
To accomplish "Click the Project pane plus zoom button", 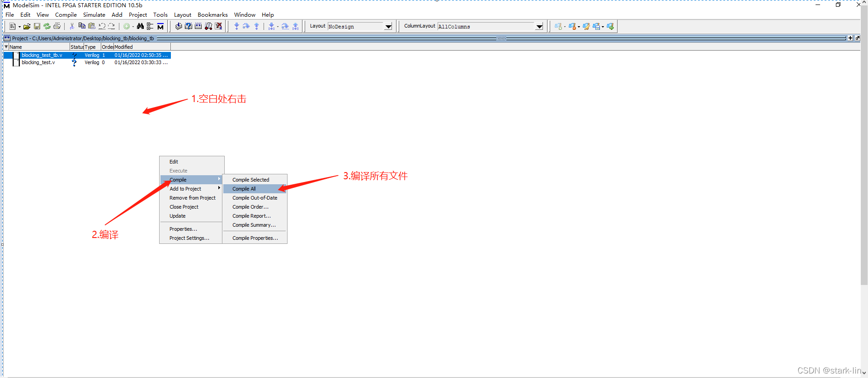I will click(850, 38).
